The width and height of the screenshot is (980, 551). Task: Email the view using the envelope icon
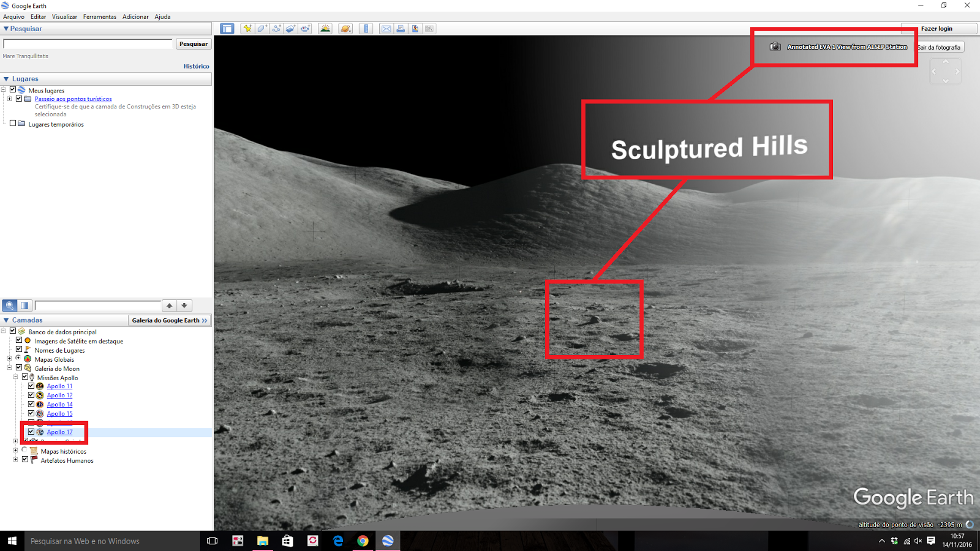coord(386,29)
